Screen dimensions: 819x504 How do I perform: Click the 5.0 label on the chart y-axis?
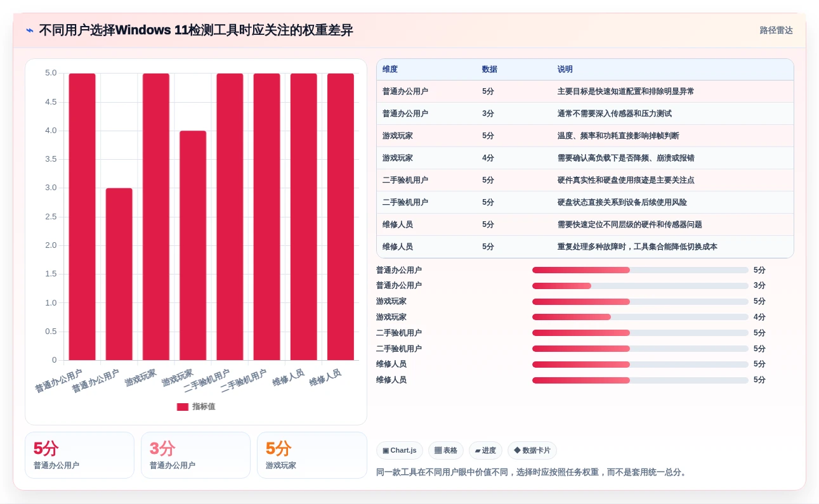tap(51, 73)
